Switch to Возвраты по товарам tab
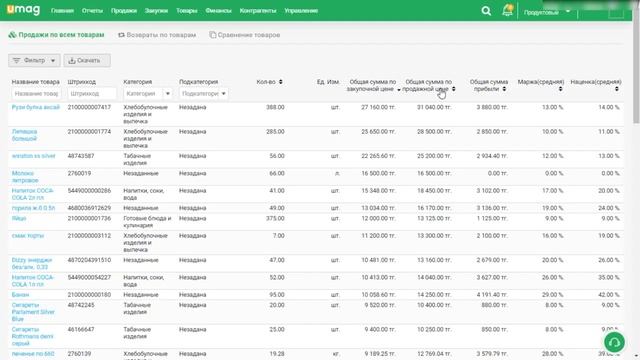The image size is (640, 360). click(157, 35)
